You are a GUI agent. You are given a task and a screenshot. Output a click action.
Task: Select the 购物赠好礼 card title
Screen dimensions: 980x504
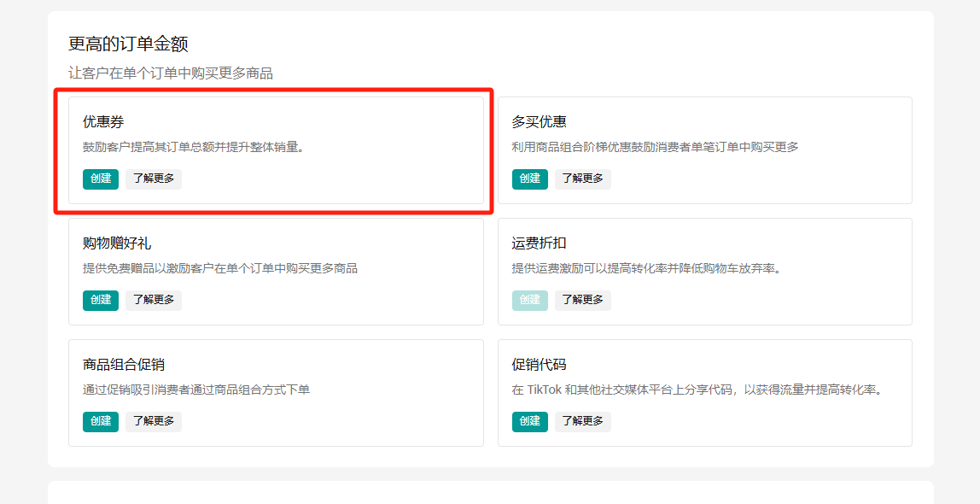(x=117, y=243)
